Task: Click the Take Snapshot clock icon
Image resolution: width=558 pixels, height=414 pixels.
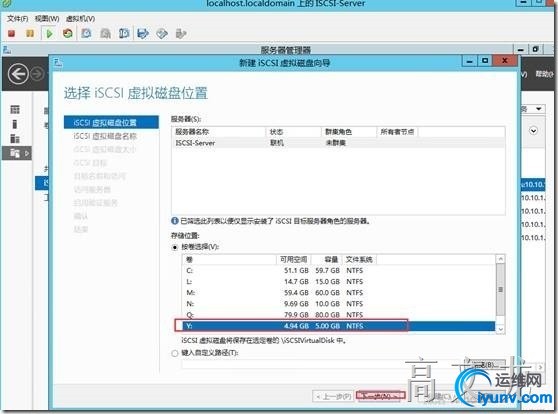Action: pos(86,33)
